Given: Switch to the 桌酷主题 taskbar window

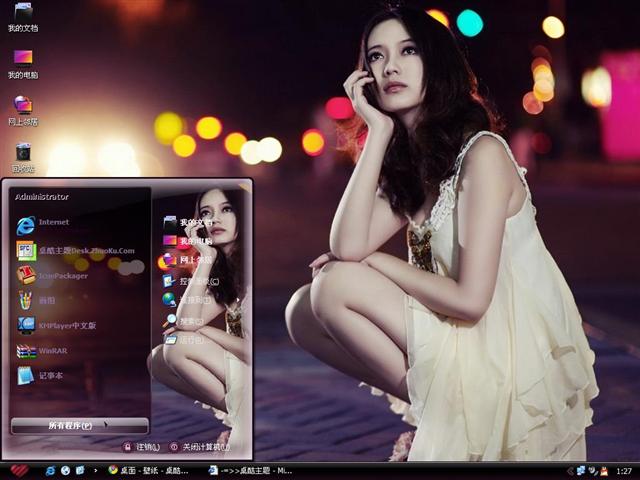Looking at the screenshot, I should pyautogui.click(x=250, y=470).
